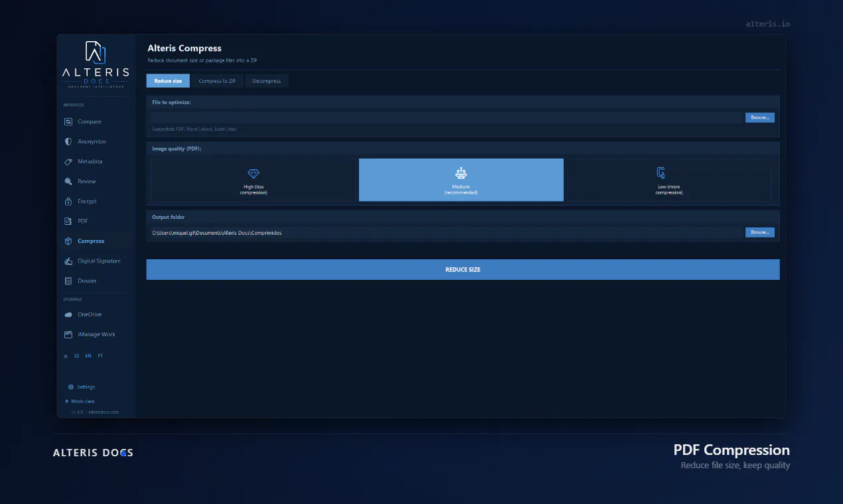Click Browse for output folder

point(759,233)
